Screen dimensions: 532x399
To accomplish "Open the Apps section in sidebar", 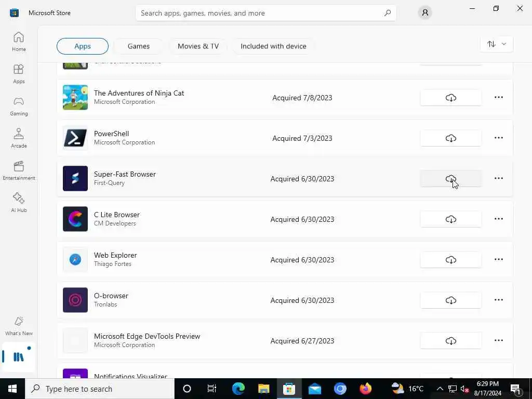I will [19, 74].
